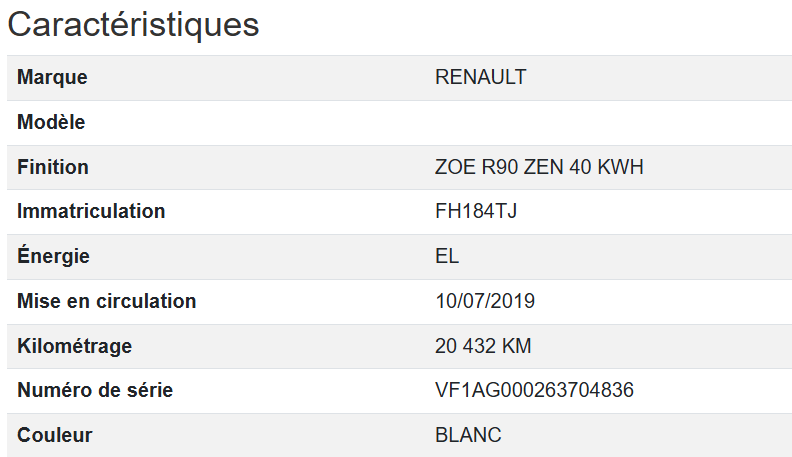Select the BLANC color value
Screen dimensions: 792x457
pos(468,436)
